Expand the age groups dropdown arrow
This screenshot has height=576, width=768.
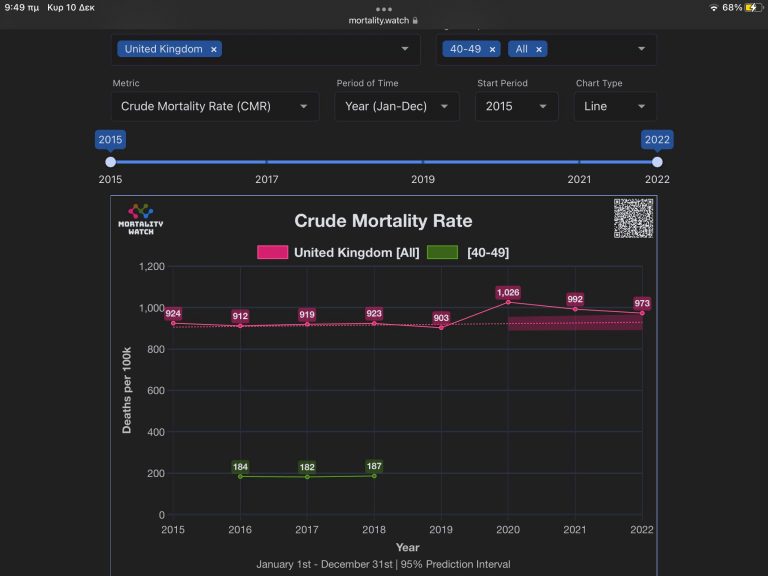pyautogui.click(x=641, y=49)
